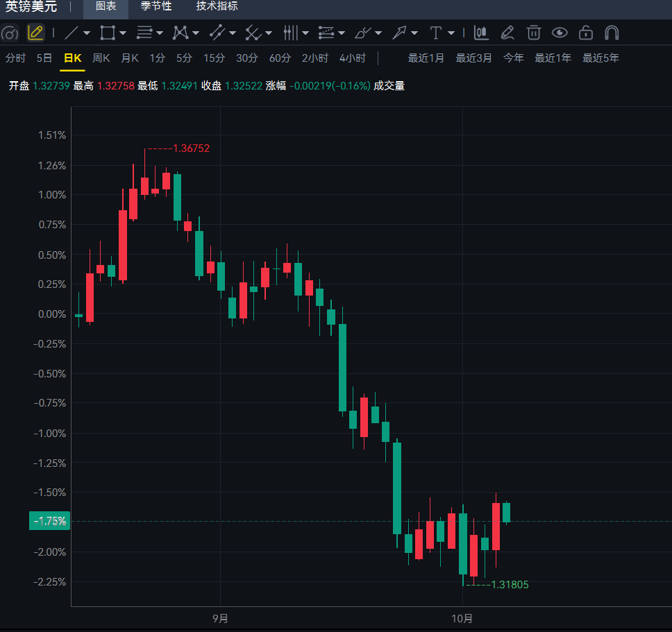Select the rectangle shape tool
672x632 pixels.
coord(108,33)
